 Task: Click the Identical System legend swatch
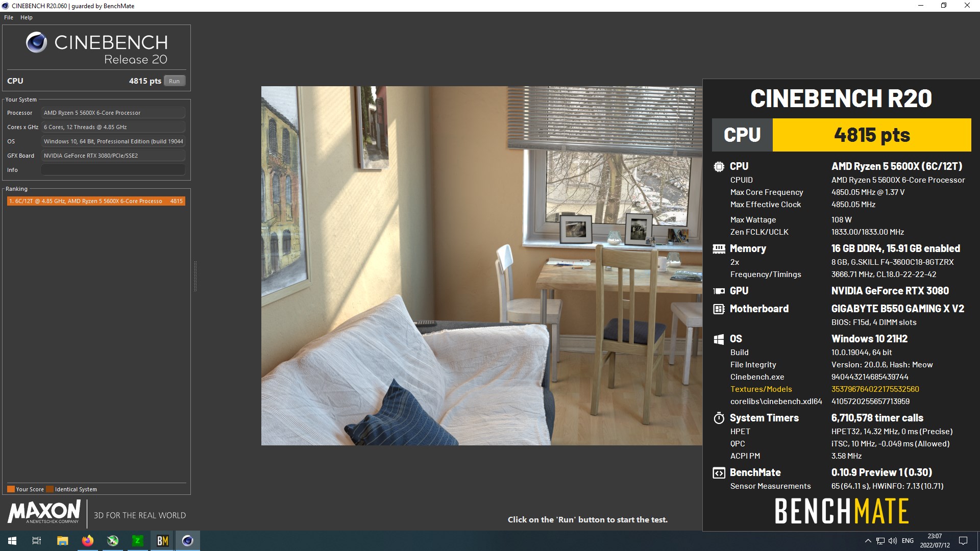50,489
